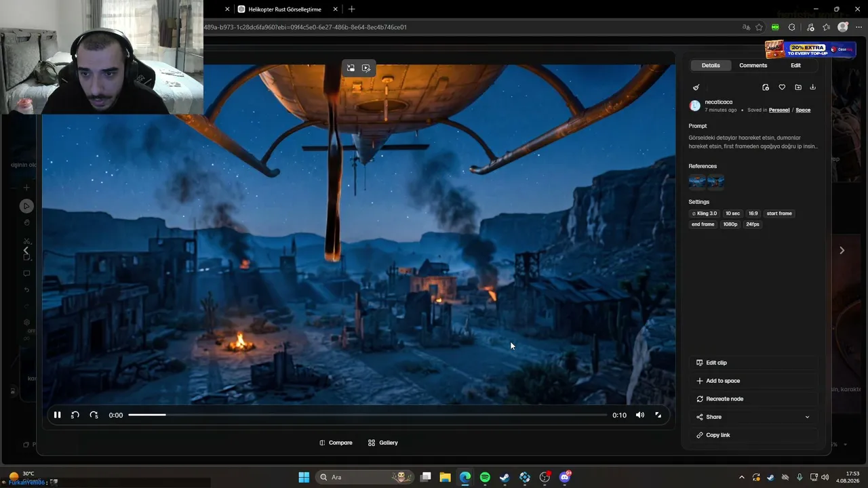868x488 pixels.
Task: Open Spotify from the taskbar
Action: [485, 477]
